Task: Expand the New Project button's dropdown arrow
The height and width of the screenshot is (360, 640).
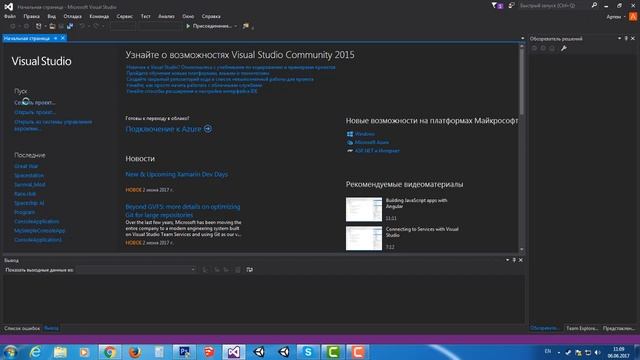Action: (x=44, y=26)
